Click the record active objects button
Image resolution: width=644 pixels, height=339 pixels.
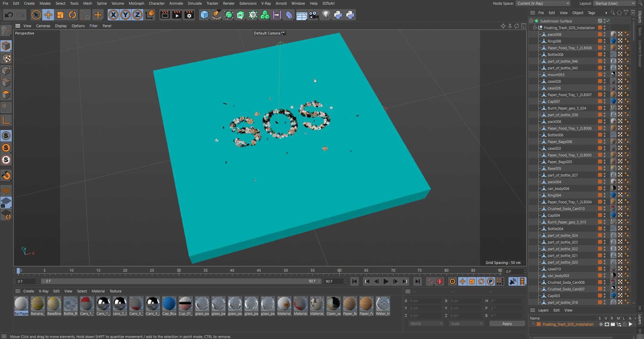coord(430,282)
